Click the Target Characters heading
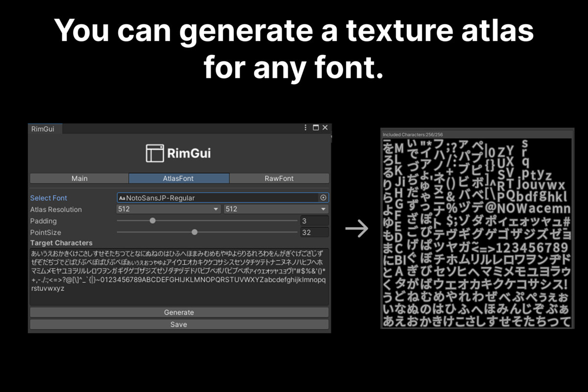Screen dimensions: 588x392 coord(61,243)
